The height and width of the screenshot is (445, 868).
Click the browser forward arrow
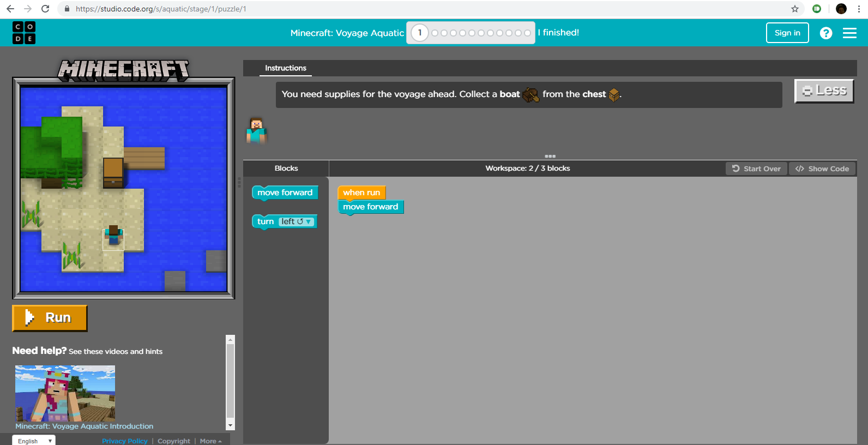pos(28,9)
